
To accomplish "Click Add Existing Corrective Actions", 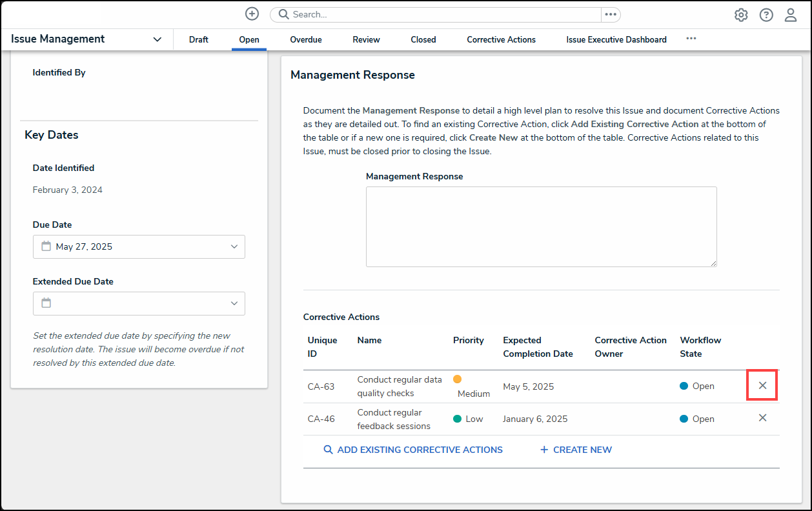I will tap(413, 450).
